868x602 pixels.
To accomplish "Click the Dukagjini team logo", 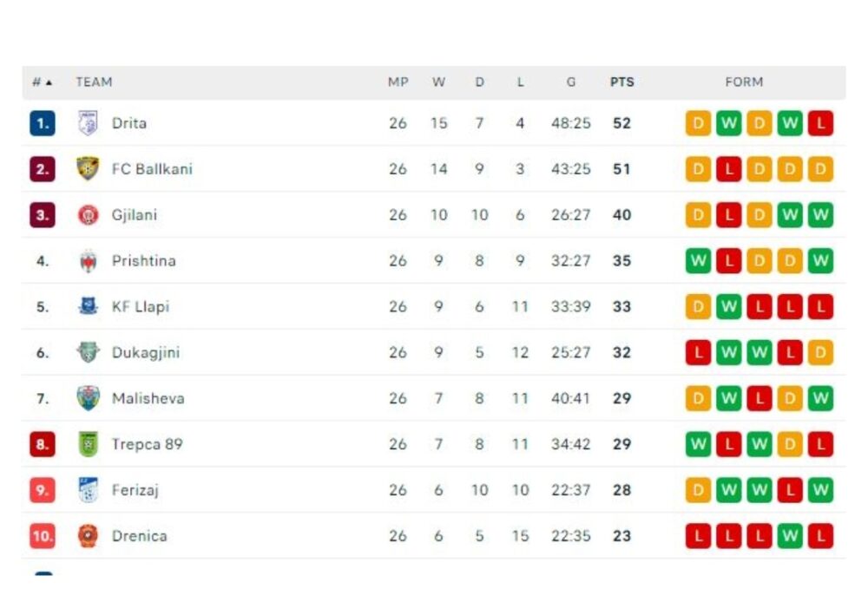I will point(88,352).
